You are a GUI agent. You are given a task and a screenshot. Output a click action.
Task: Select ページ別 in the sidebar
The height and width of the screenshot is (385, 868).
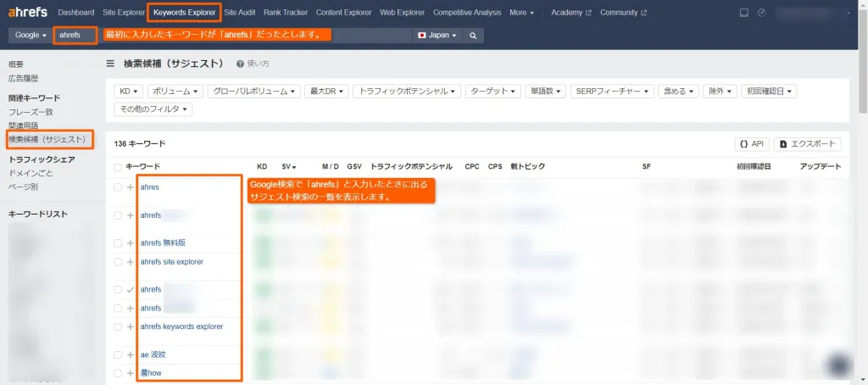(x=23, y=187)
